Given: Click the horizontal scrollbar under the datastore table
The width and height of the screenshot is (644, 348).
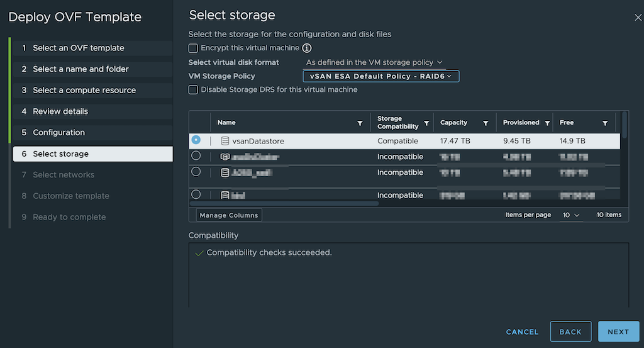Looking at the screenshot, I should point(284,203).
